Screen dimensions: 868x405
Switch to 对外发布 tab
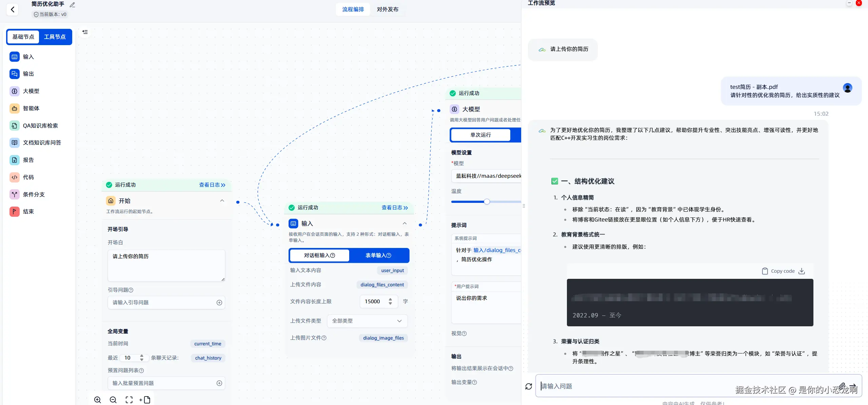[x=388, y=9]
